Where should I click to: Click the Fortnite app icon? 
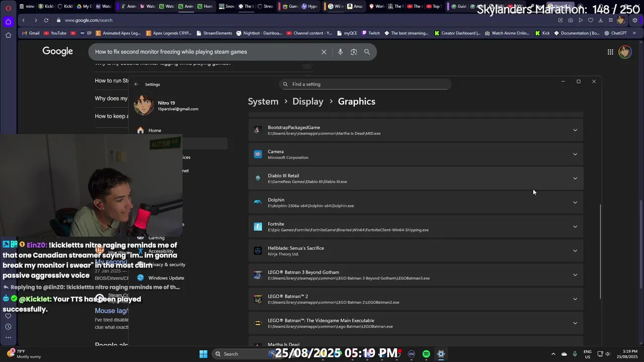[258, 227]
